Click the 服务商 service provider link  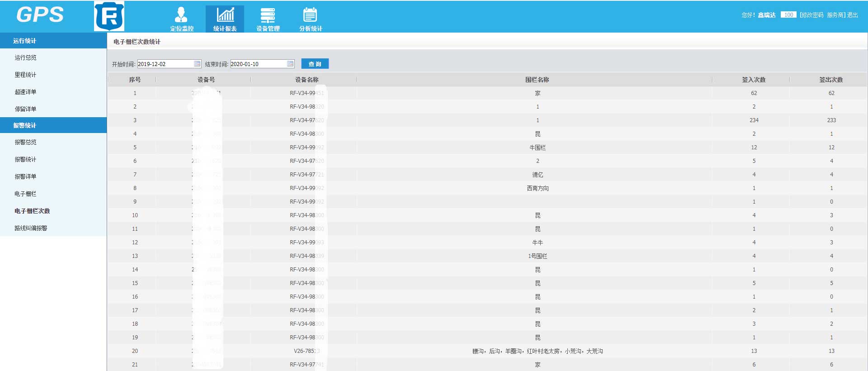(835, 15)
